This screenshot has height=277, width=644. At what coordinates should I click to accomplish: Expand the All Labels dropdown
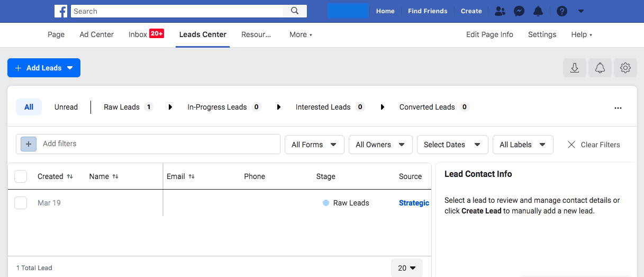pyautogui.click(x=522, y=145)
